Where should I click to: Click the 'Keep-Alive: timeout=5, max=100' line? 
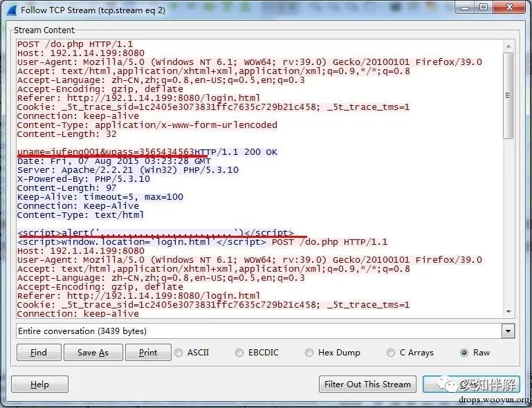[x=100, y=197]
